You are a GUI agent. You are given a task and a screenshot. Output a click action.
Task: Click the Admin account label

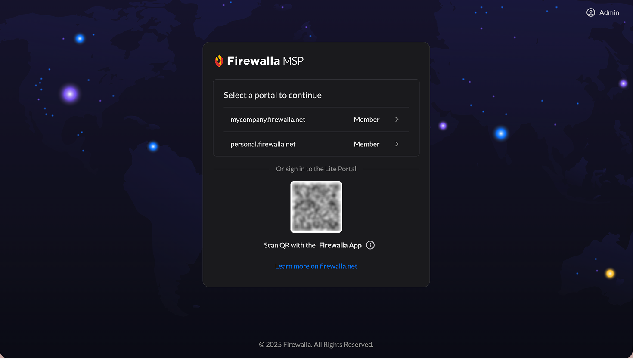point(609,13)
